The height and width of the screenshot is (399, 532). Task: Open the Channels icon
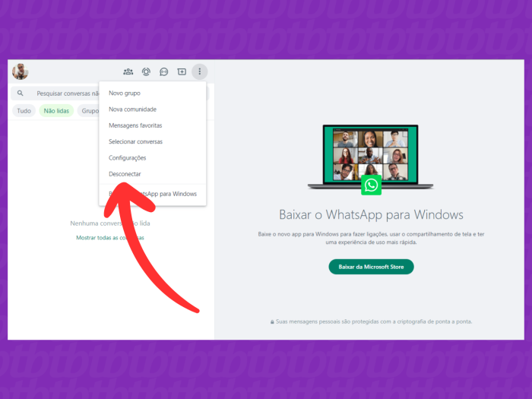pyautogui.click(x=164, y=72)
